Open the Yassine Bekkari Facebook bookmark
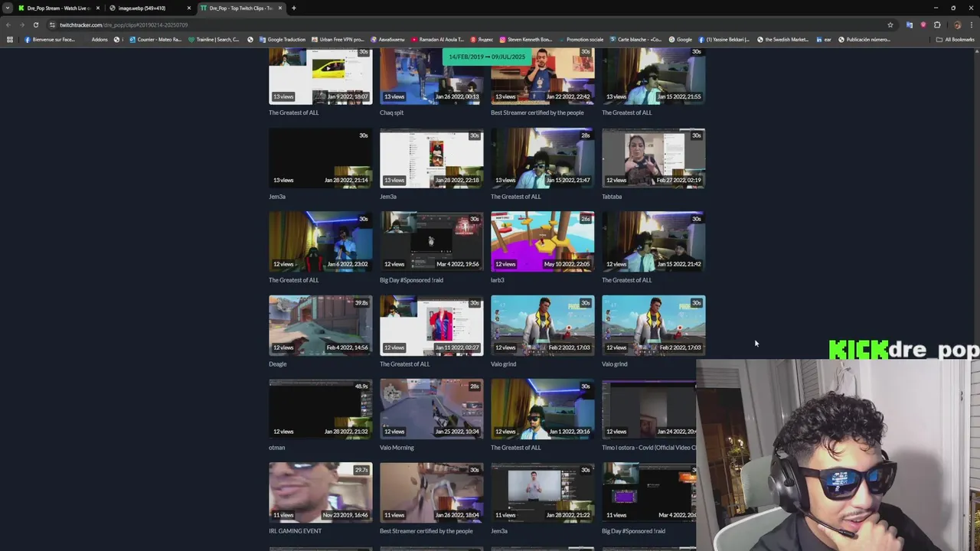This screenshot has width=980, height=551. 724,39
